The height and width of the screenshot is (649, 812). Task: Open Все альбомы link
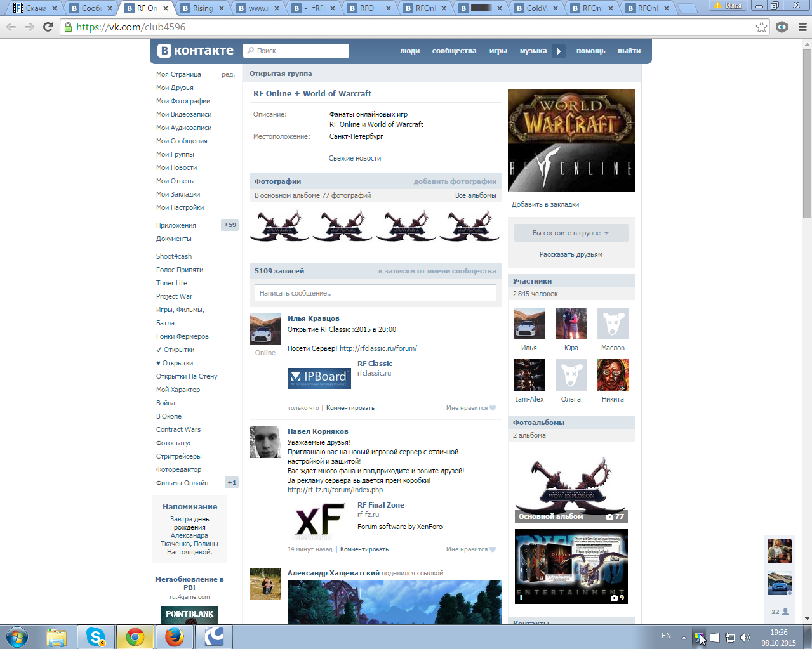(x=476, y=195)
